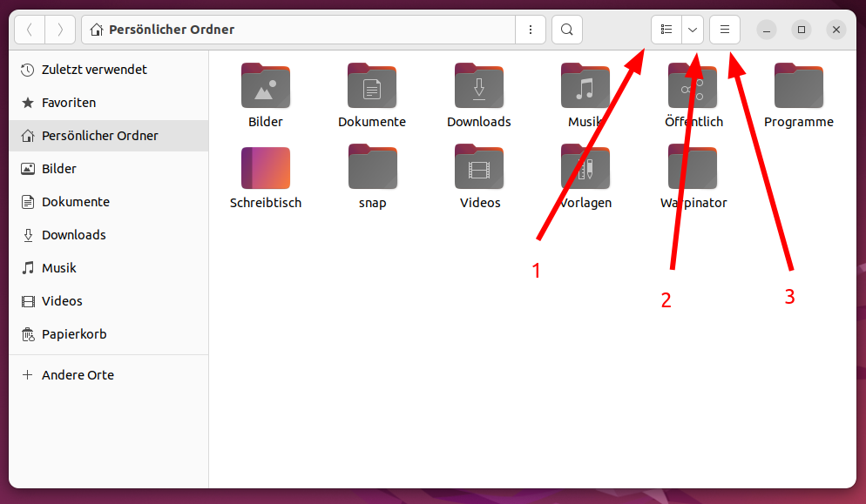
Task: Go to Videos in the sidebar
Action: [109, 301]
